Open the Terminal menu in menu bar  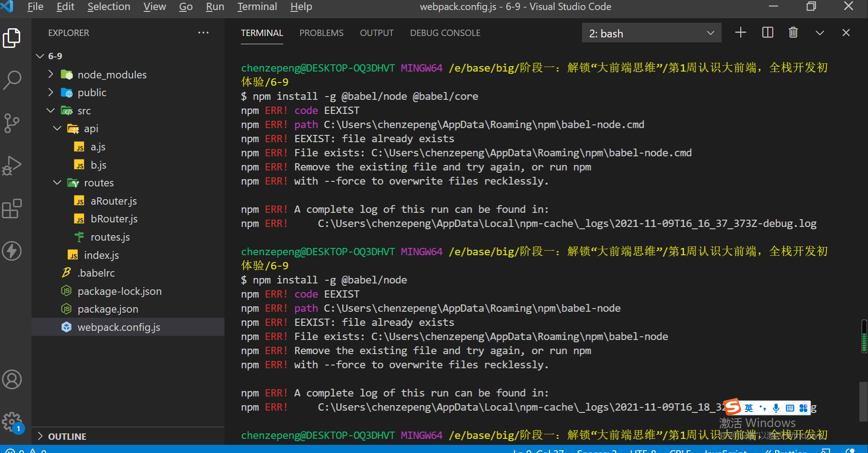pos(257,7)
